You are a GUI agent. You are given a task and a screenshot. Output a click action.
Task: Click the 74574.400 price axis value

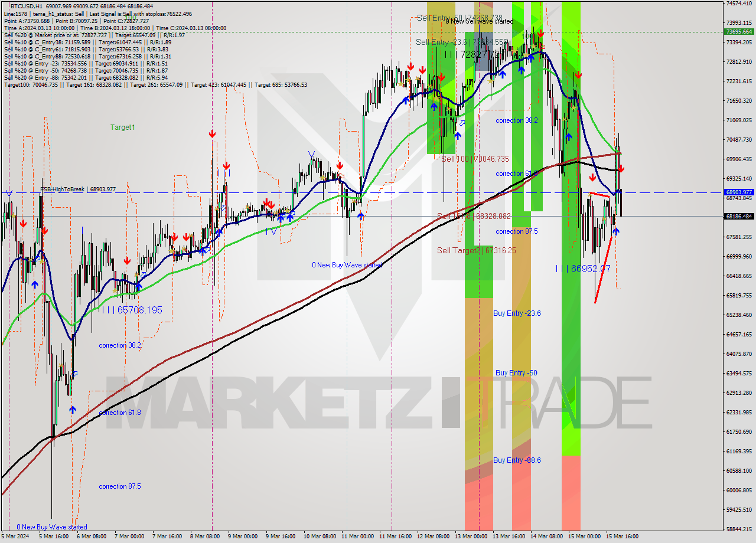739,4
